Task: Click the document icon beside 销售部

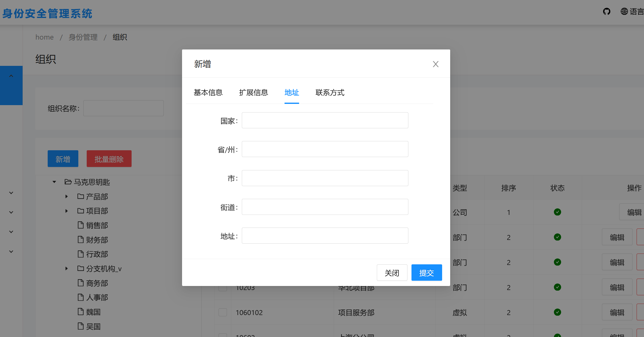Action: coord(81,225)
